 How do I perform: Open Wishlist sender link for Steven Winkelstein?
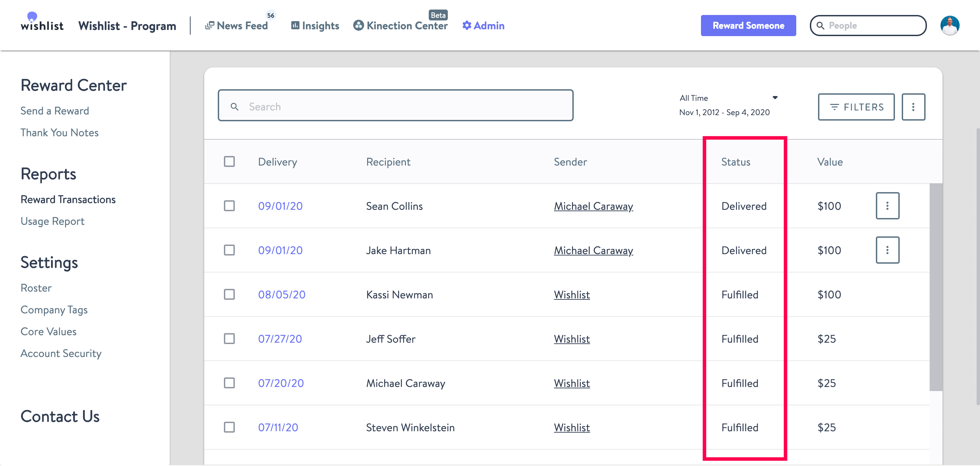[572, 427]
